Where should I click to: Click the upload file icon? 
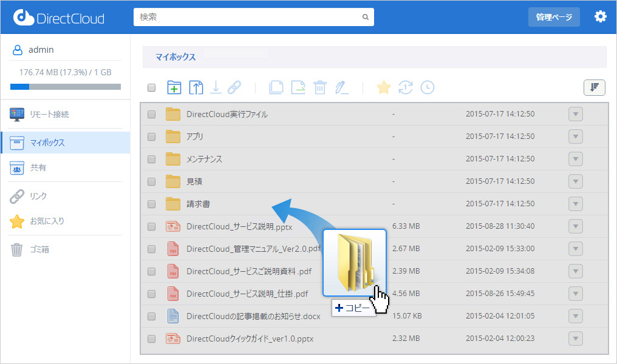196,87
